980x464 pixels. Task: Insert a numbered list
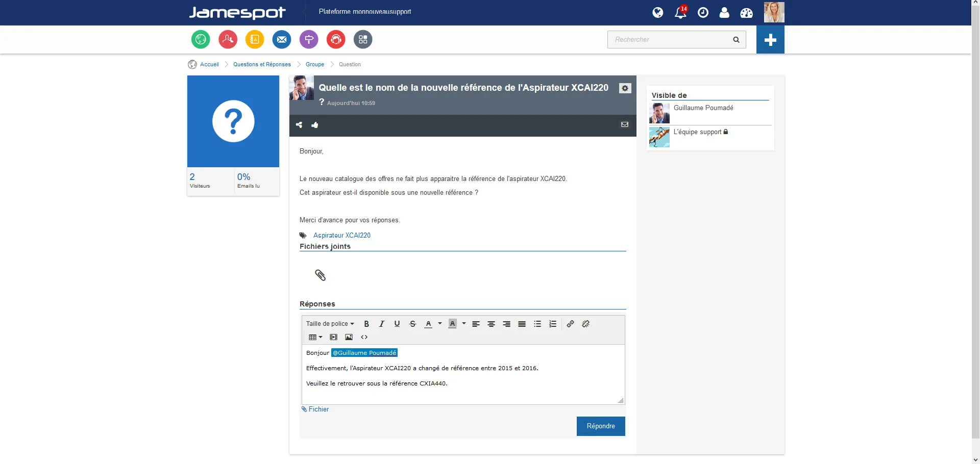pyautogui.click(x=553, y=324)
